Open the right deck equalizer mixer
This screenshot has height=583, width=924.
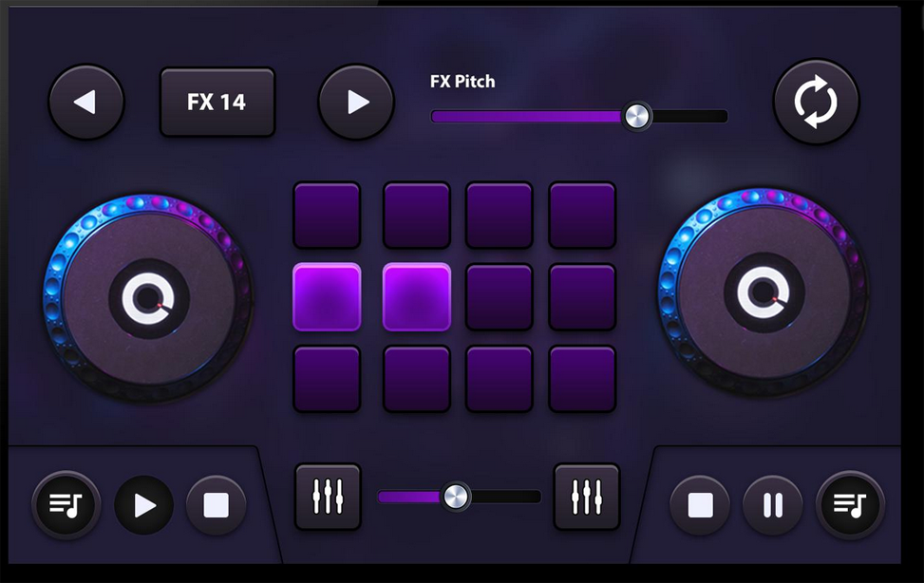coord(586,497)
